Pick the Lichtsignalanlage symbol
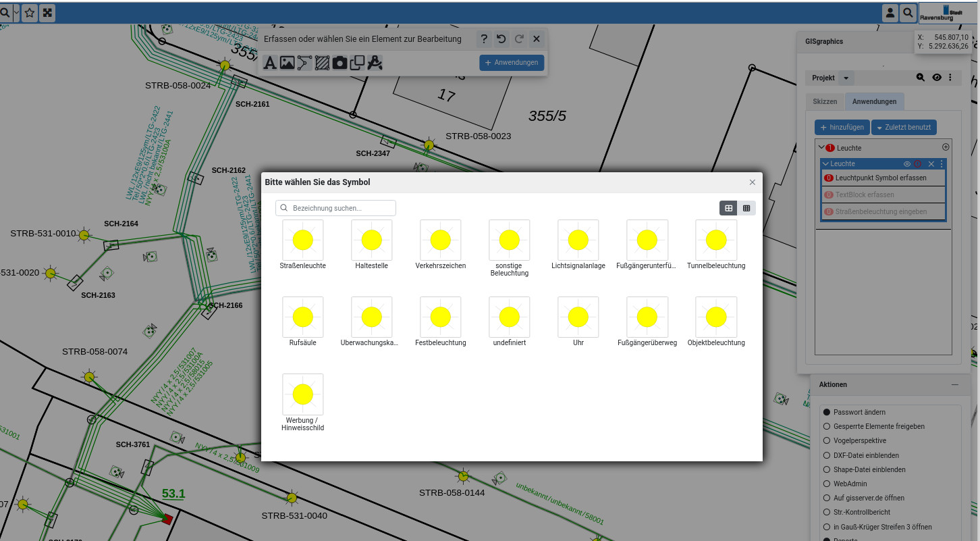 coord(578,240)
